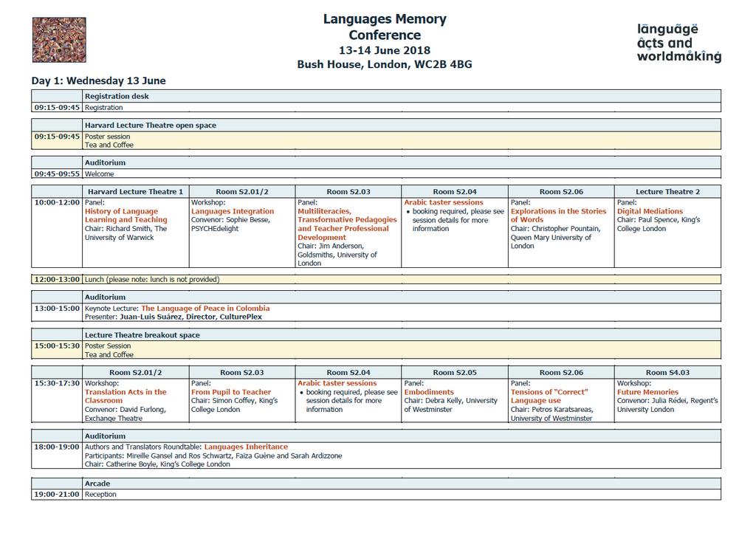
Task: Click the Day 1: Wednesday 13 June heading
Action: tap(98, 80)
